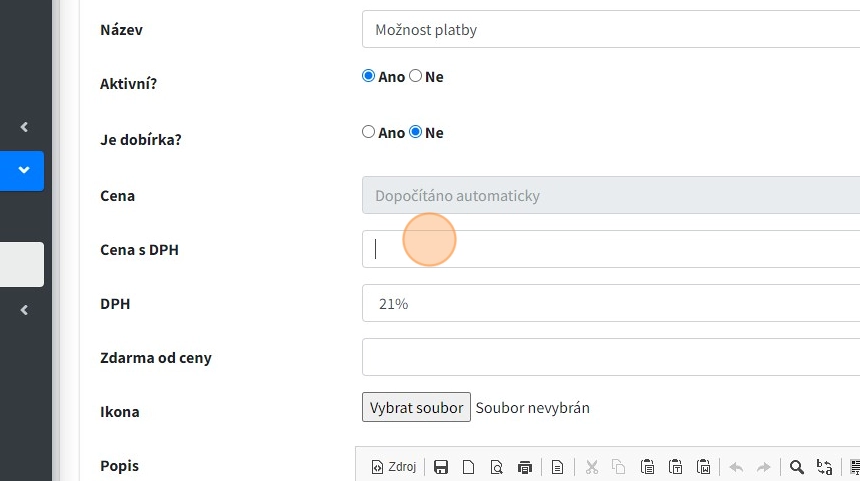The image size is (860, 481).
Task: Select "Ne" for Aktivní?
Action: coord(416,76)
